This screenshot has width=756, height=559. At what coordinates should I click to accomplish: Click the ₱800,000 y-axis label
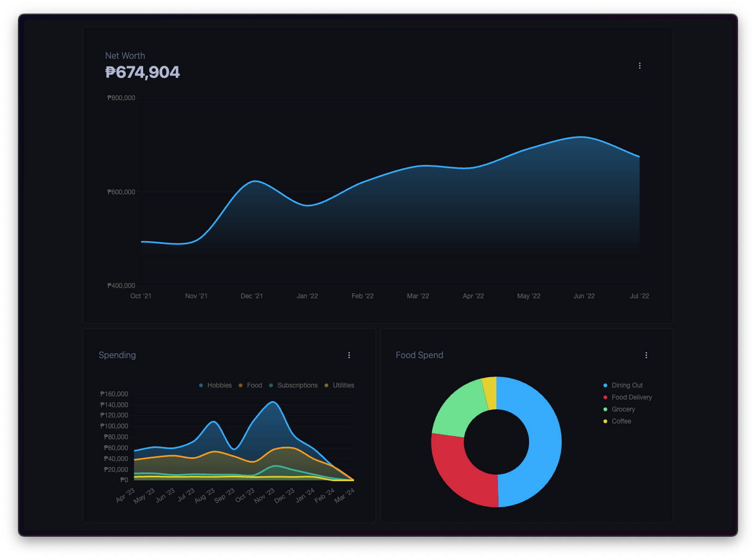[121, 98]
